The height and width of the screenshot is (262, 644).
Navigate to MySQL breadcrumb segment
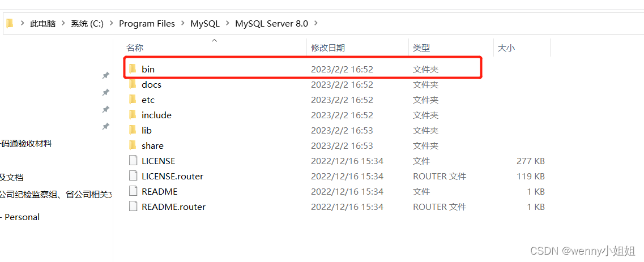pos(205,24)
